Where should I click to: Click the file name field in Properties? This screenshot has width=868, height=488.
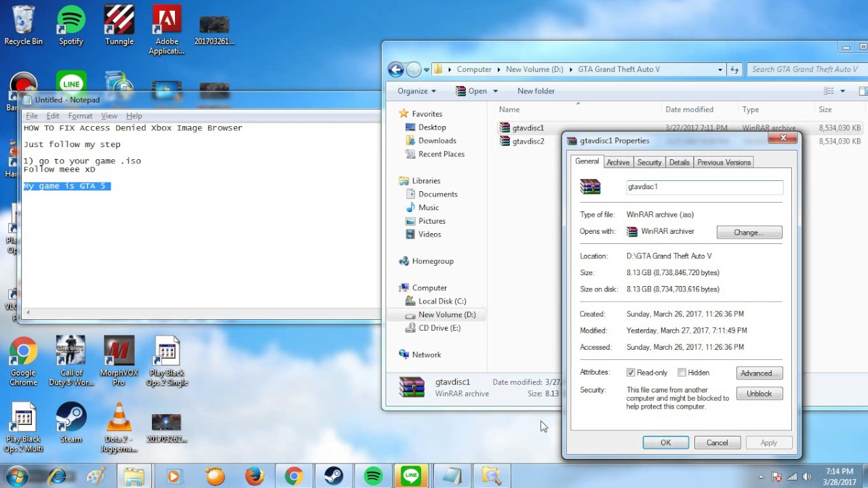705,187
